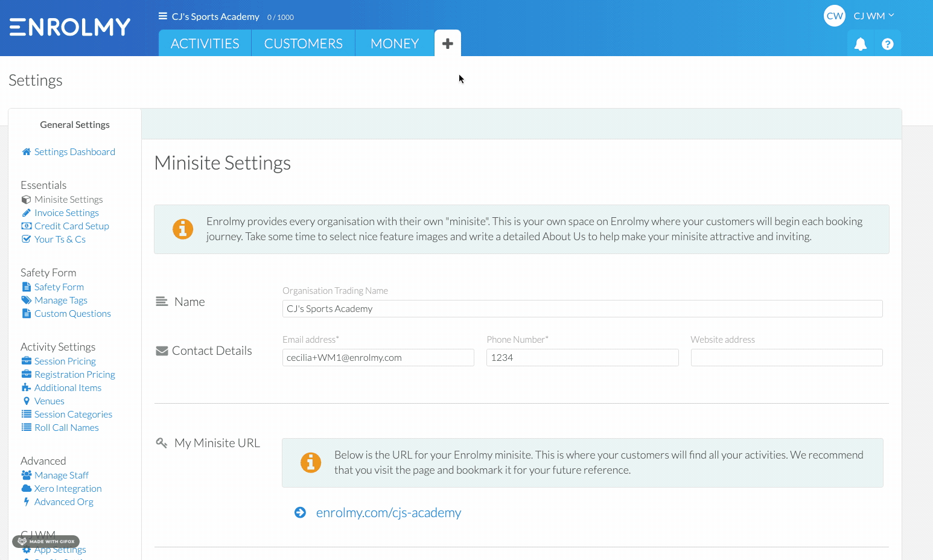This screenshot has height=560, width=933.
Task: Open Session Pricing
Action: coord(65,361)
